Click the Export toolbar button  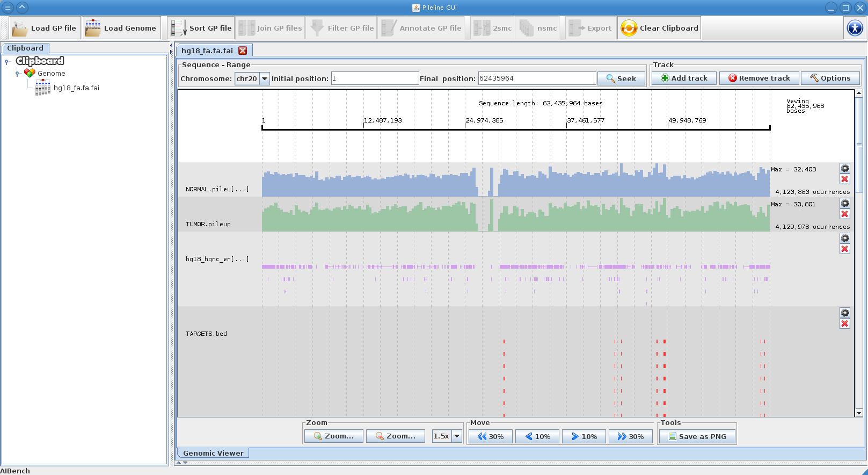click(x=590, y=28)
